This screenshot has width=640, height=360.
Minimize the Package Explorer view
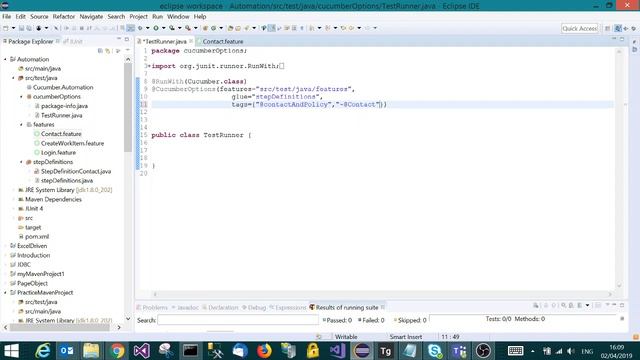point(119,39)
